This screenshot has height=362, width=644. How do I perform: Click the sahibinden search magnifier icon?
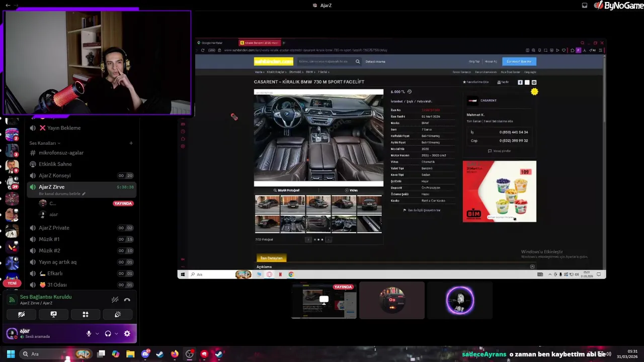(x=358, y=61)
